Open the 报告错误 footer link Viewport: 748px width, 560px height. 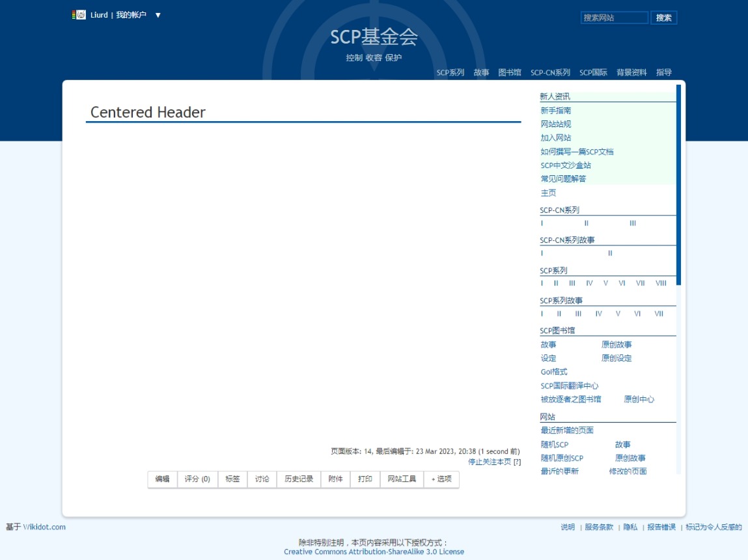661,527
